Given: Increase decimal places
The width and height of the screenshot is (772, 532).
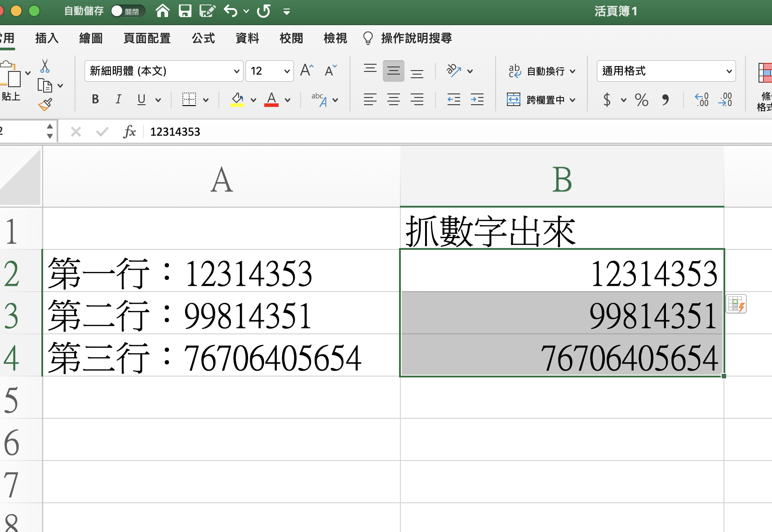Looking at the screenshot, I should pos(701,99).
